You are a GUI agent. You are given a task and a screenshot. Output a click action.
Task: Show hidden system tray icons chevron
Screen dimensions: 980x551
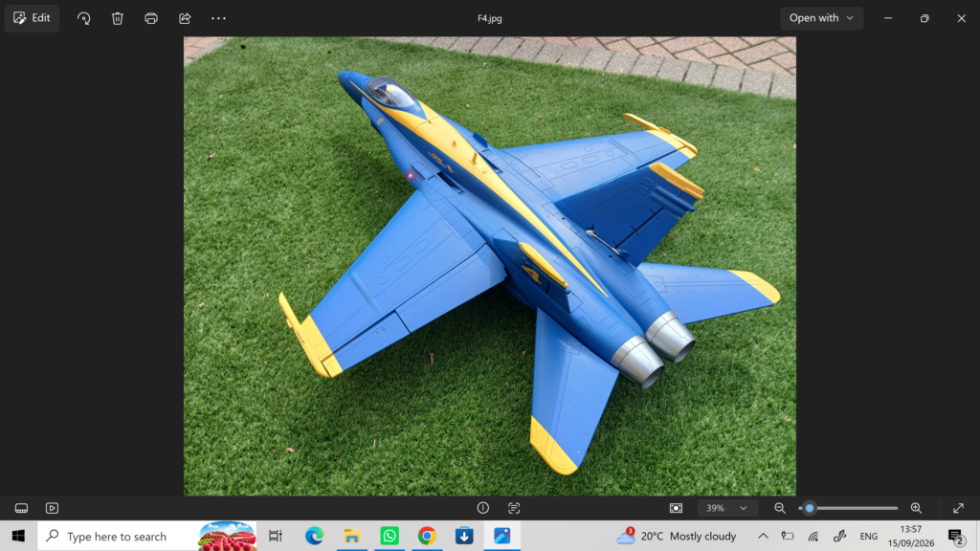tap(763, 536)
